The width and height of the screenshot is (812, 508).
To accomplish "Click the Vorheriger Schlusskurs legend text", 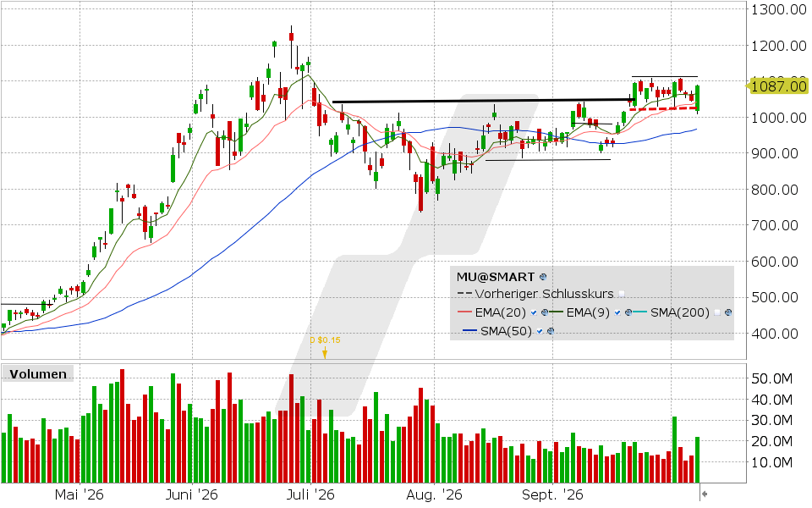I will [x=544, y=294].
